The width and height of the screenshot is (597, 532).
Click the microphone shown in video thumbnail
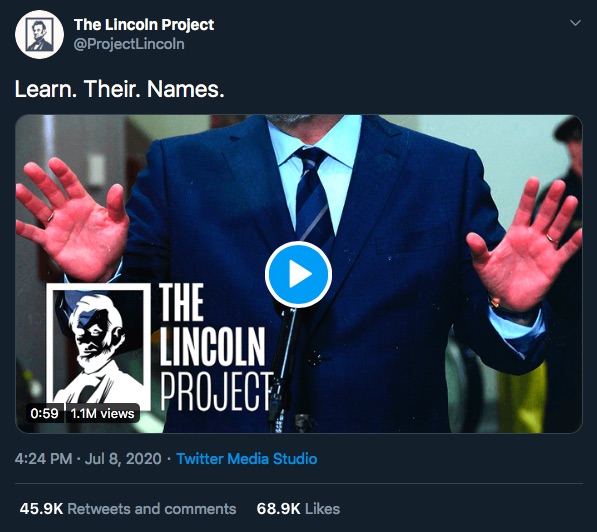284,366
